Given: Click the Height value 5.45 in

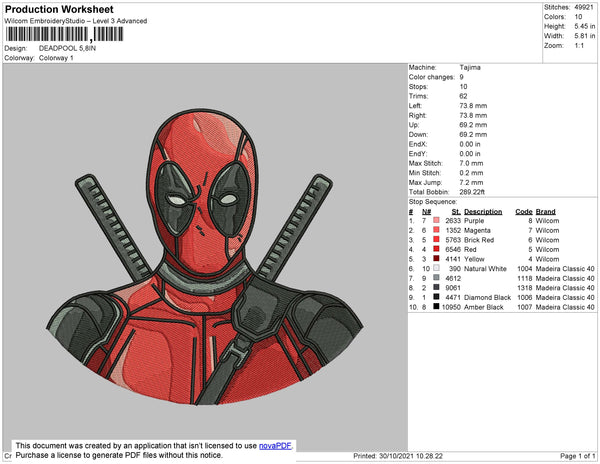Looking at the screenshot, I should pyautogui.click(x=585, y=26).
